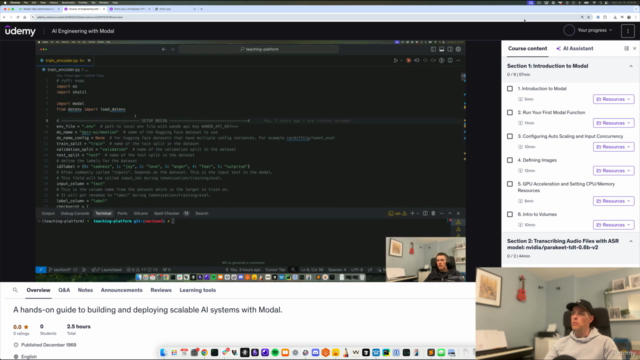Screen dimensions: 640x360
Task: Collapse Section 1: Introduction to Modal
Action: tap(631, 66)
